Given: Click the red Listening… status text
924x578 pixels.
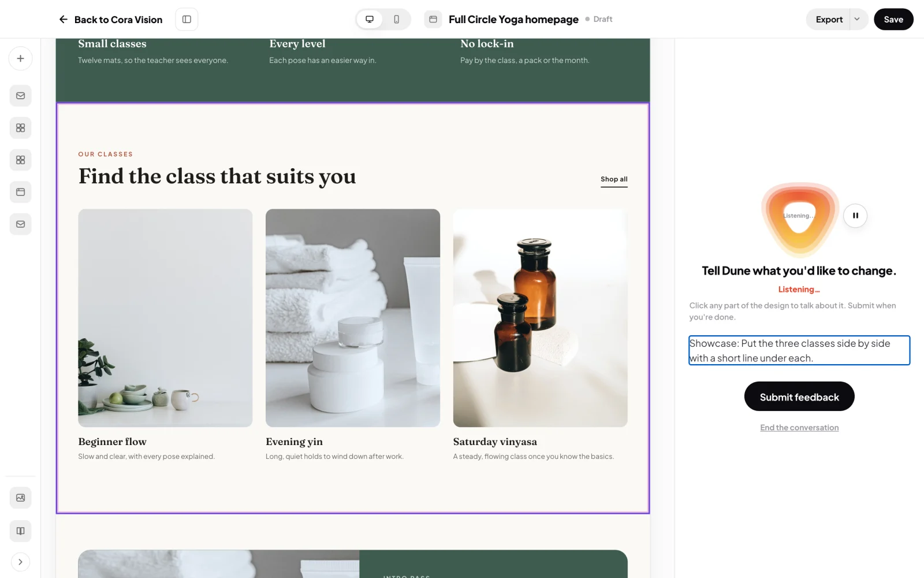Looking at the screenshot, I should tap(799, 290).
